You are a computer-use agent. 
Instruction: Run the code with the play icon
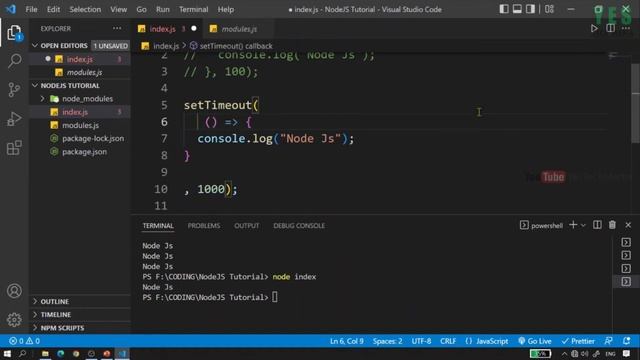tap(594, 29)
